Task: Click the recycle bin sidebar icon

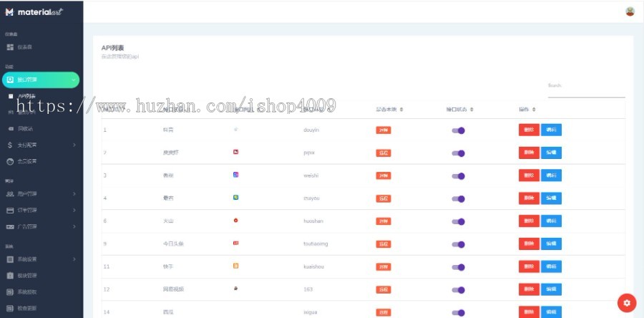Action: (11, 129)
